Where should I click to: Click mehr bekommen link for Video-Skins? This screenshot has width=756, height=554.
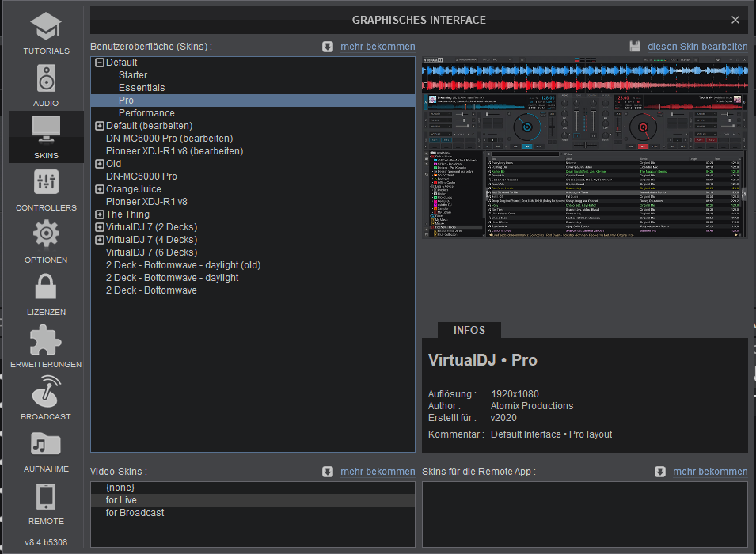(x=378, y=472)
